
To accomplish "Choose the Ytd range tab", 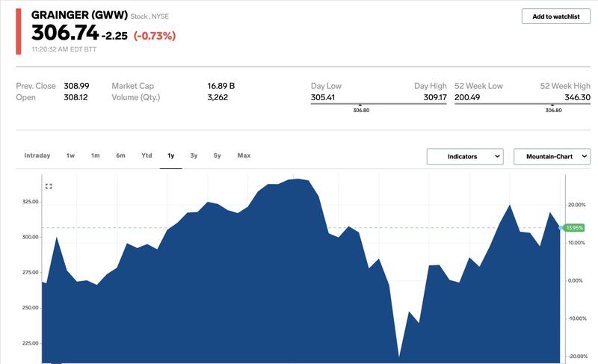I will [x=147, y=155].
